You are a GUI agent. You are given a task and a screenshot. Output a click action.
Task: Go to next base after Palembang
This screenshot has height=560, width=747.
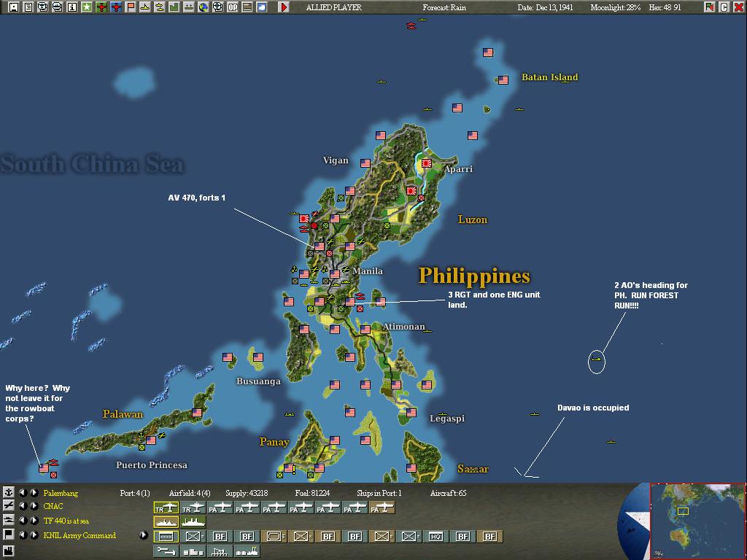[34, 492]
